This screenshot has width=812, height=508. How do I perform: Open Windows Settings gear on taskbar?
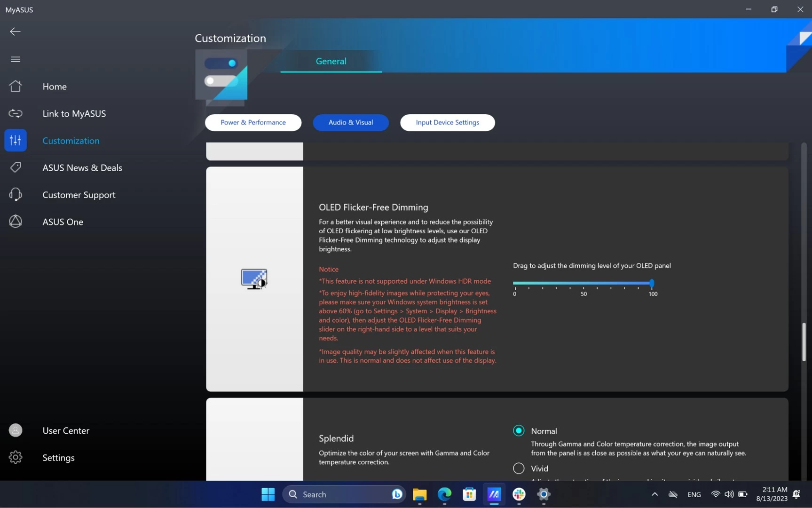tap(544, 494)
